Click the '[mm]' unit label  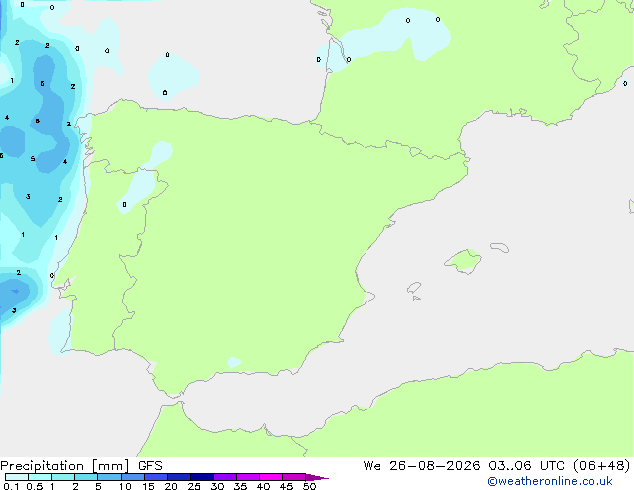111,466
